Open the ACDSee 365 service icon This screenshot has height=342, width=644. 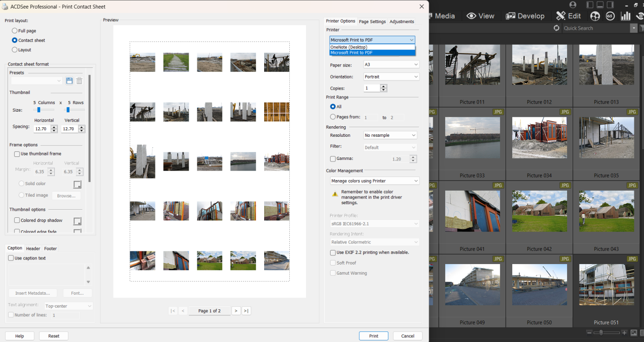[610, 16]
